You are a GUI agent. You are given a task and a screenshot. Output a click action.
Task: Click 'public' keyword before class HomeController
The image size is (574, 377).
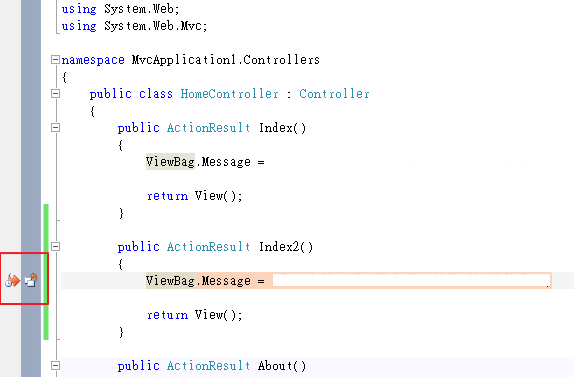tap(111, 94)
